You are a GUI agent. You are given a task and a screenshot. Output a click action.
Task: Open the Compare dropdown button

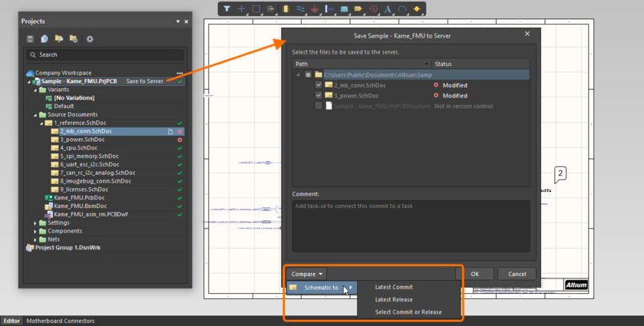point(307,274)
